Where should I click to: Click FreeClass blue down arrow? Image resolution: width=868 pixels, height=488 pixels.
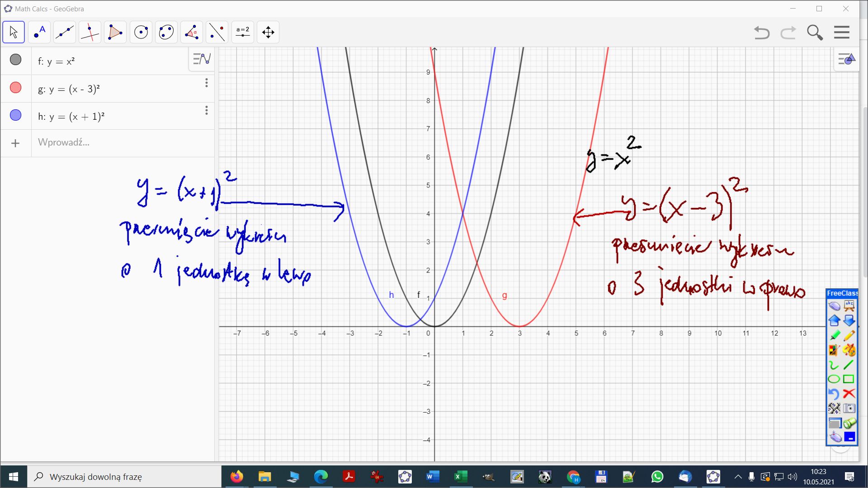click(849, 321)
